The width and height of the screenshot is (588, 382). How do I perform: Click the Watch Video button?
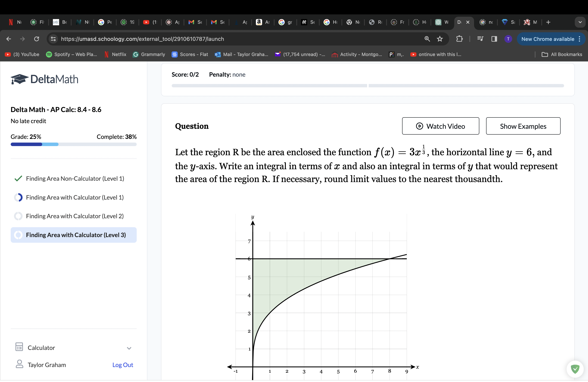(x=440, y=126)
